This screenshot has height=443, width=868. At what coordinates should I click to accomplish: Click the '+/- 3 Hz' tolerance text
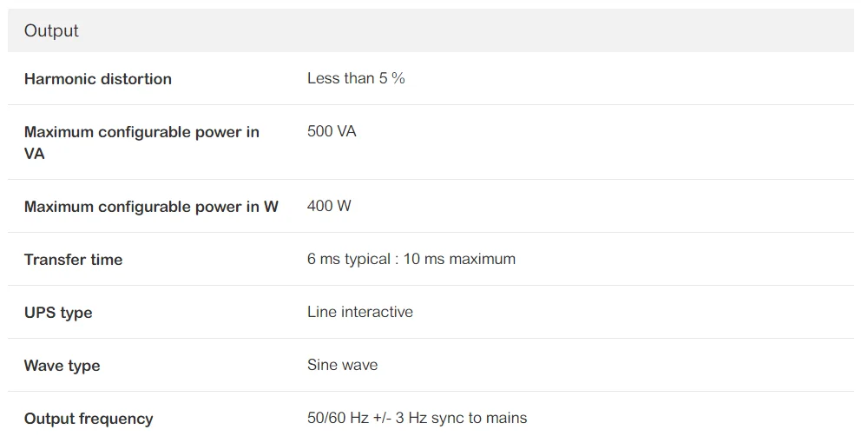point(400,418)
